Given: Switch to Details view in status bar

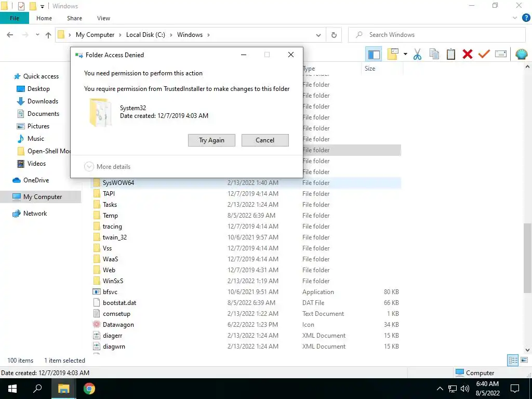Looking at the screenshot, I should pyautogui.click(x=513, y=361).
